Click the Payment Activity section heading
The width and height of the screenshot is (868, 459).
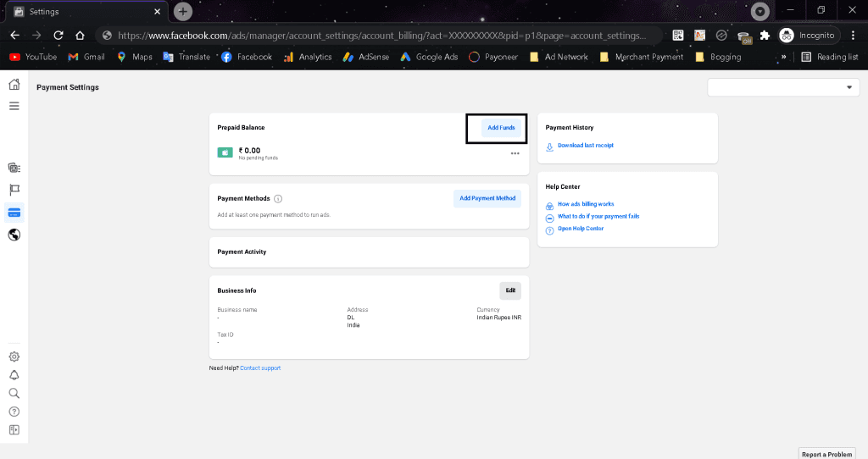pos(242,252)
